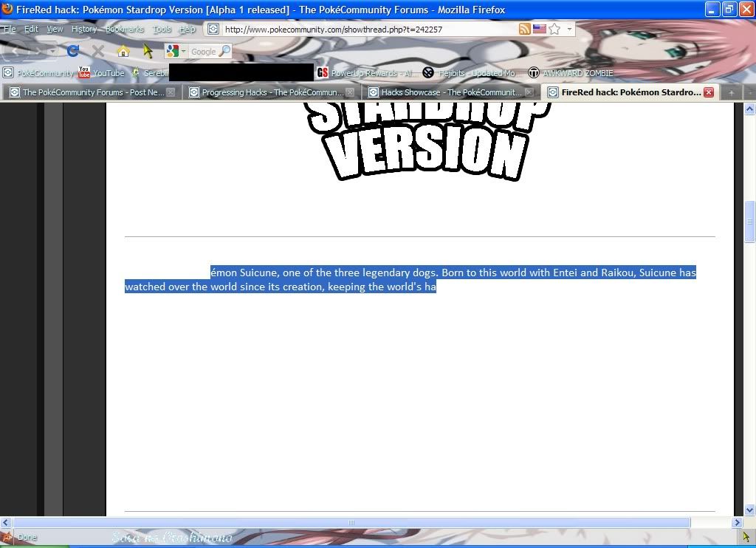The image size is (756, 548).
Task: Open the Tools menu
Action: 162,29
